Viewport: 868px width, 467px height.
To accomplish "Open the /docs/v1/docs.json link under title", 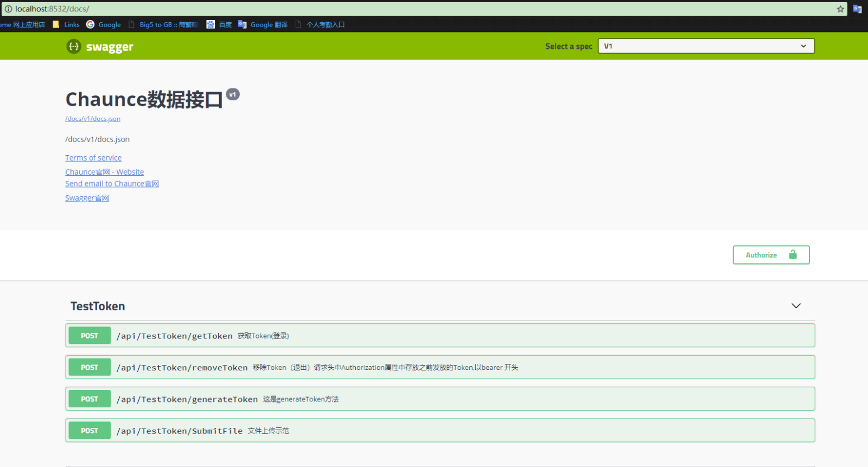I will pos(93,119).
